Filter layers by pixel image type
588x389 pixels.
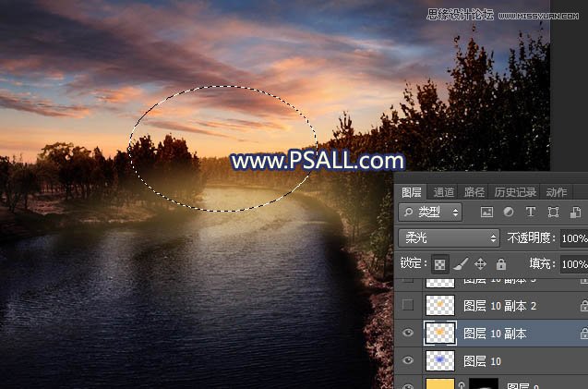pos(486,213)
